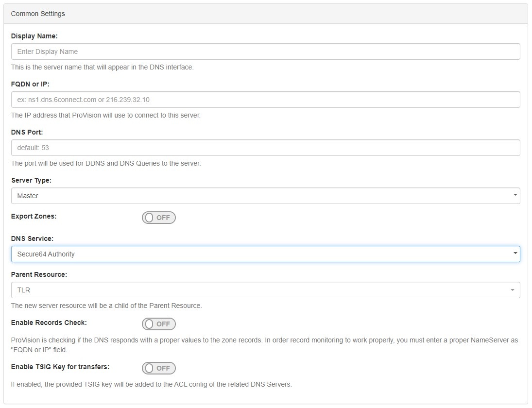
Task: Open the Server Type dropdown showing Master
Action: pos(265,196)
